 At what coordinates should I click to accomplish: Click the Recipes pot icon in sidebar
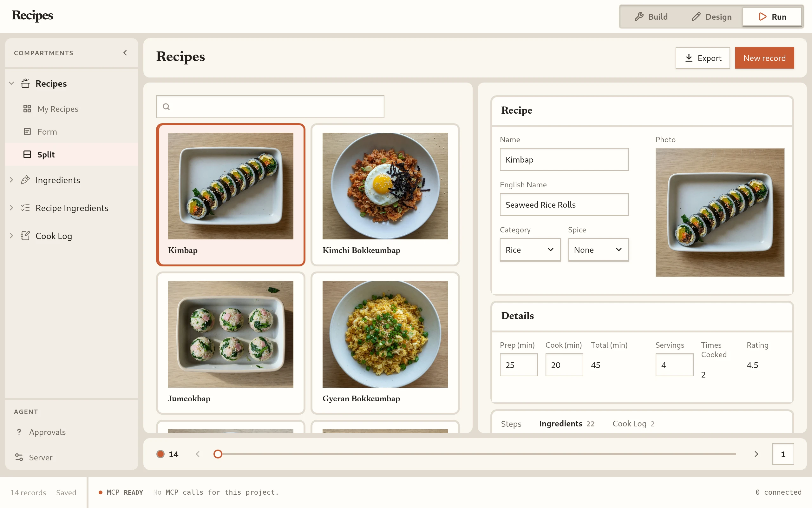25,83
